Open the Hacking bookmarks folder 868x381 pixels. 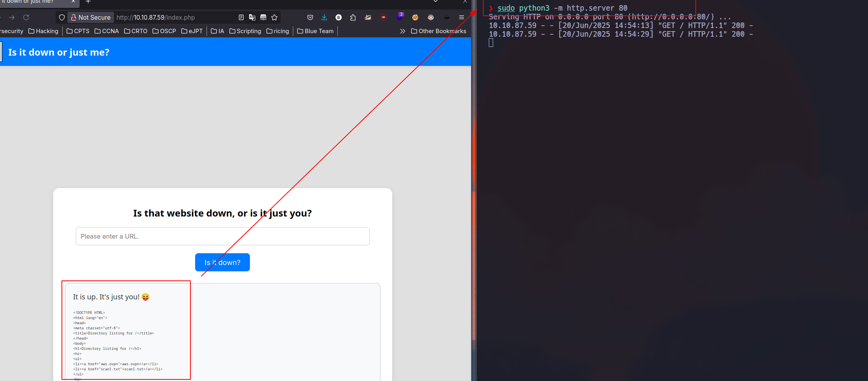43,31
